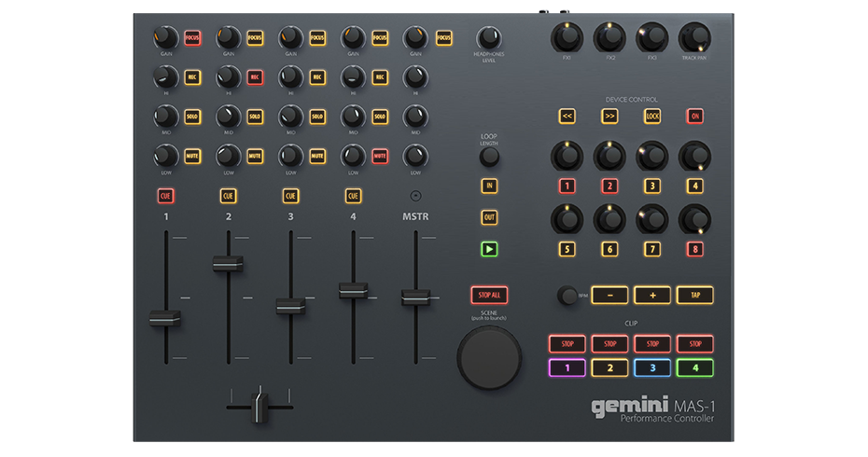Toggle the device control LOCK button
The height and width of the screenshot is (457, 868).
tap(652, 117)
